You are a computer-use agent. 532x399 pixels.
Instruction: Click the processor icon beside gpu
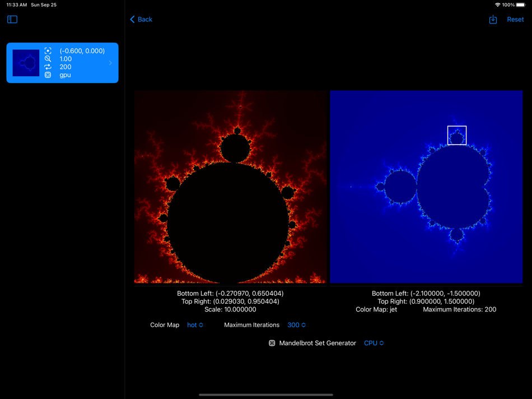[48, 75]
